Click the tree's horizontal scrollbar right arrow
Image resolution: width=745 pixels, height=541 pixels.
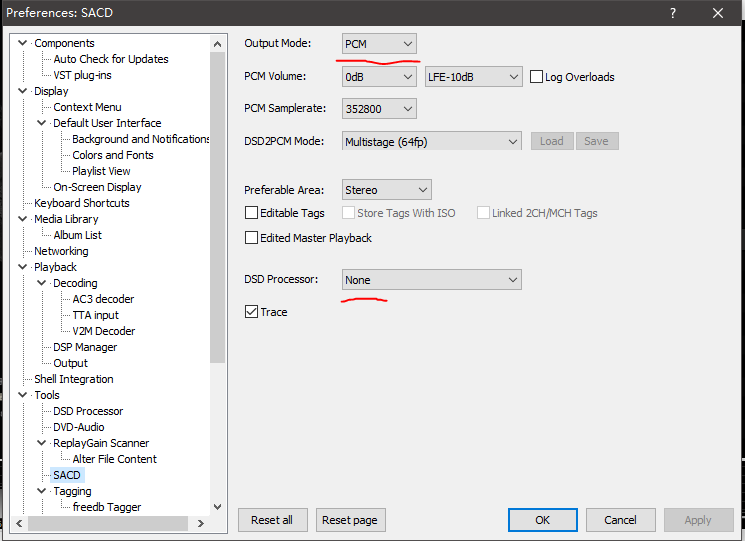pos(201,523)
